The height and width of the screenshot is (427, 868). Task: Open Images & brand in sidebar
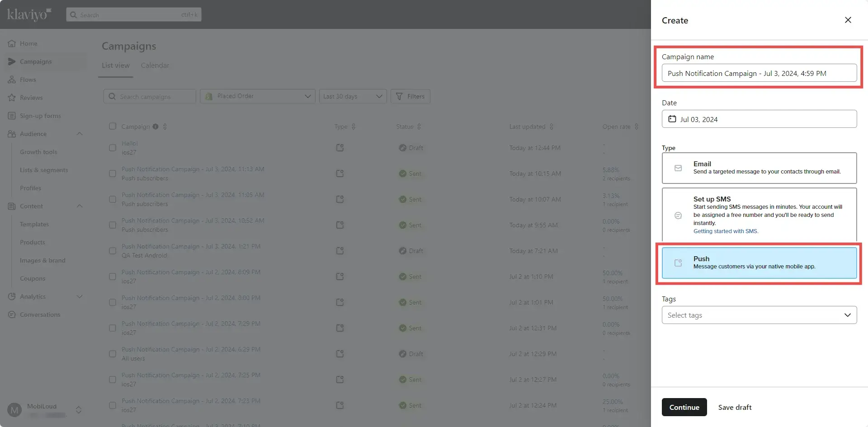42,260
